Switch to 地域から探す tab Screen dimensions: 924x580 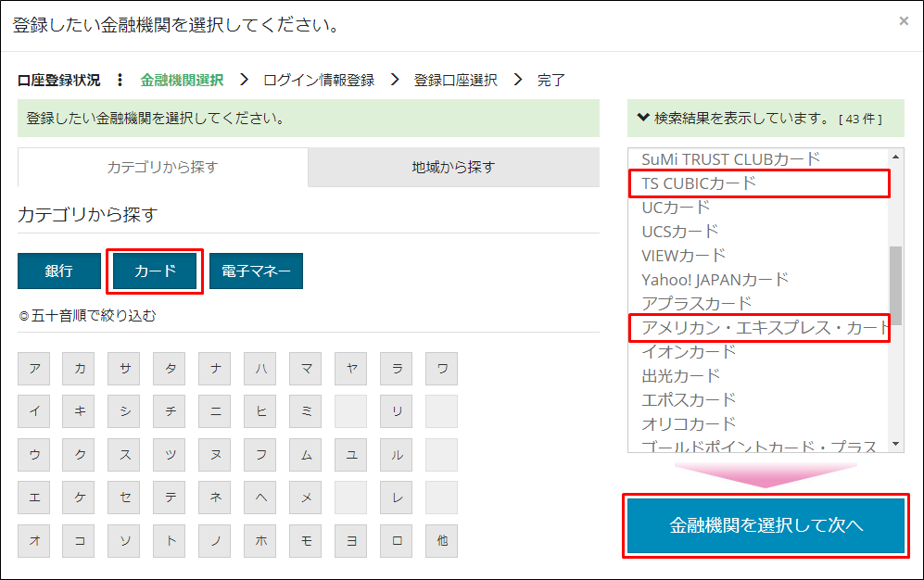point(453,168)
